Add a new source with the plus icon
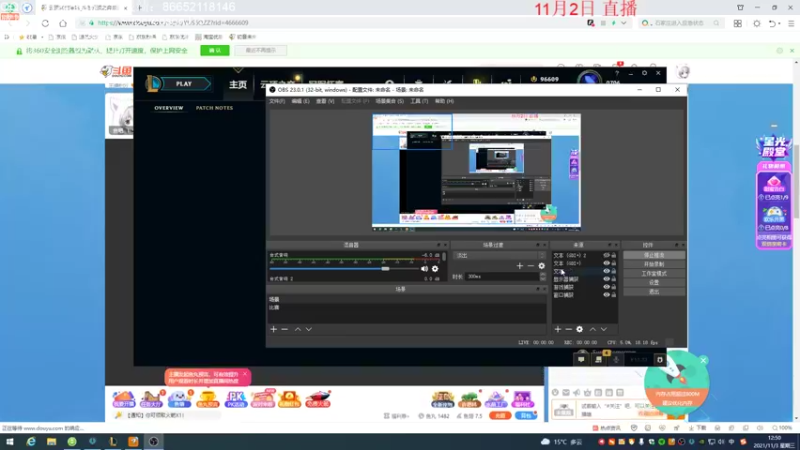The height and width of the screenshot is (450, 800). coord(558,330)
